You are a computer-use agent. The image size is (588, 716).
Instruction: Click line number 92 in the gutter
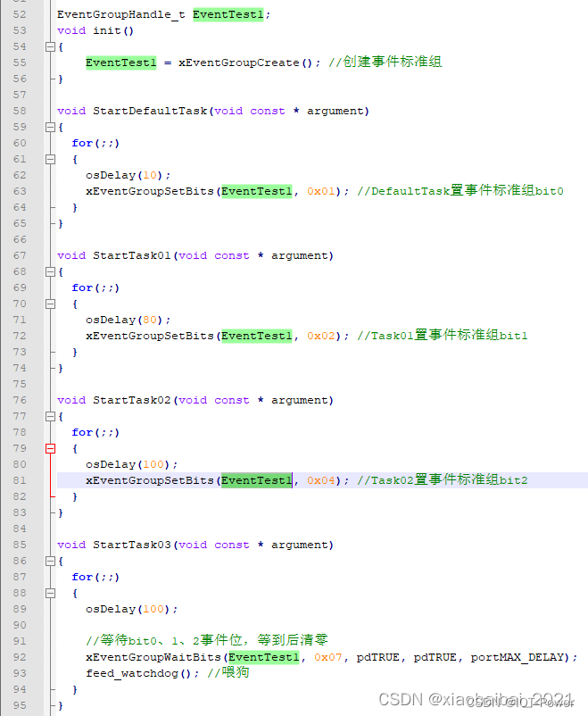coord(20,657)
